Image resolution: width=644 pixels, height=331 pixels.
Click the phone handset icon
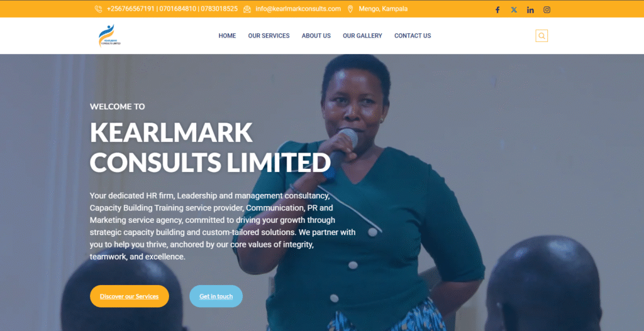(99, 9)
